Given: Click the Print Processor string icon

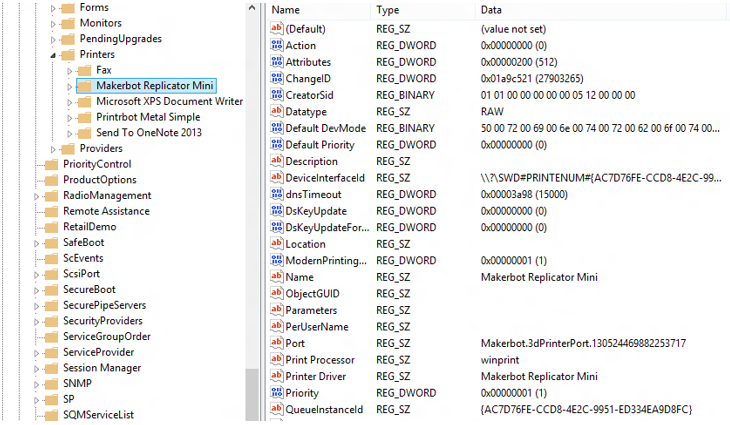Looking at the screenshot, I should (x=277, y=359).
